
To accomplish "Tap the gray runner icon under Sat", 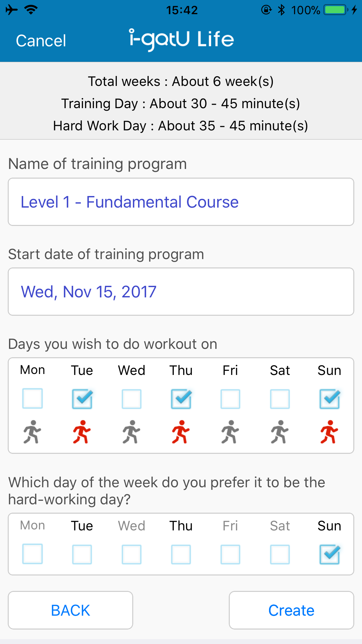I will pos(280,432).
